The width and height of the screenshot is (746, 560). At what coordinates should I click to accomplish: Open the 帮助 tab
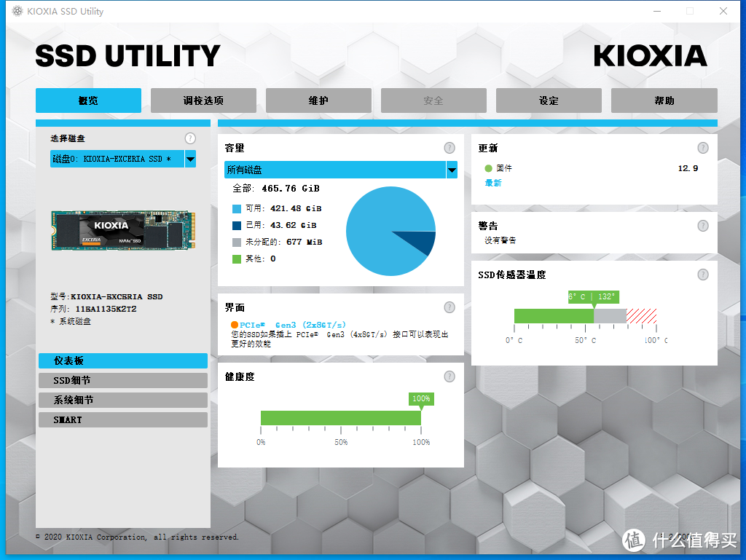tap(664, 100)
